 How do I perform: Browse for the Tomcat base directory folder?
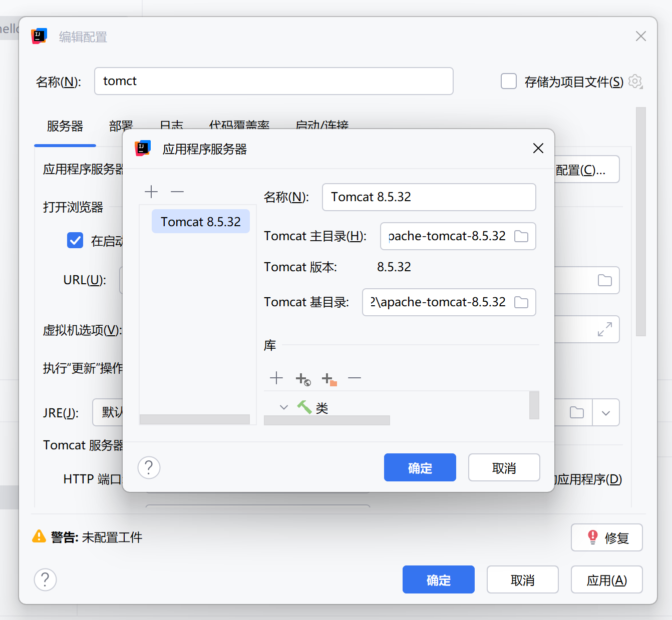(x=521, y=302)
